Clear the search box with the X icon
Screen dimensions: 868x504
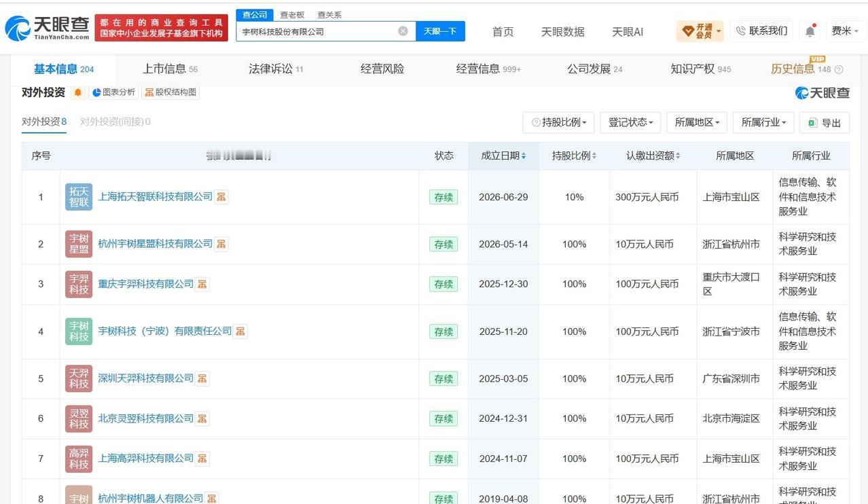pos(403,31)
